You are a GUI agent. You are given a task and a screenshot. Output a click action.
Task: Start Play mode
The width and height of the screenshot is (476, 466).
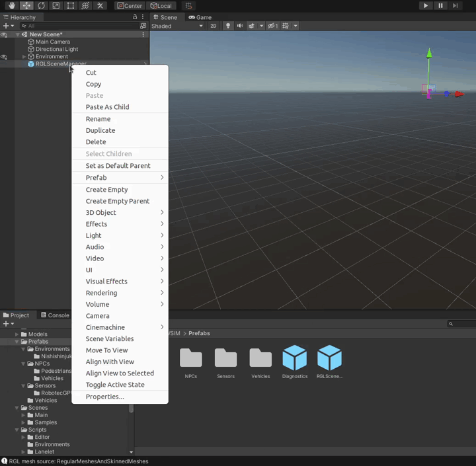pyautogui.click(x=426, y=5)
